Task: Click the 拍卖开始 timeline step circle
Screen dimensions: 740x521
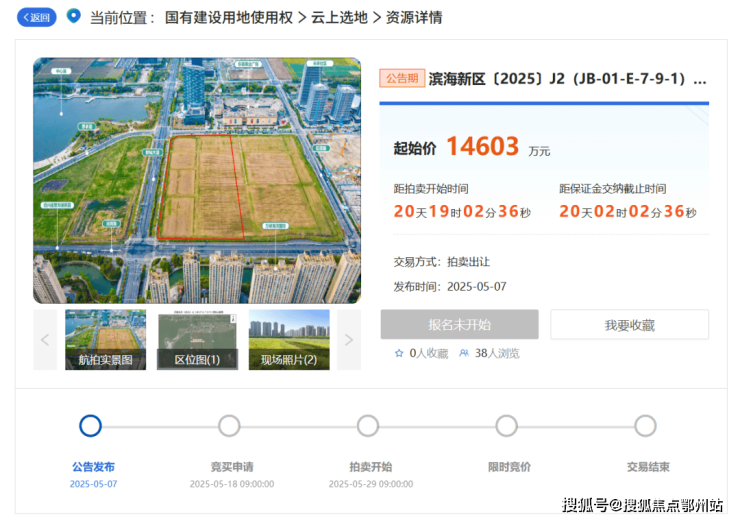Action: [368, 426]
